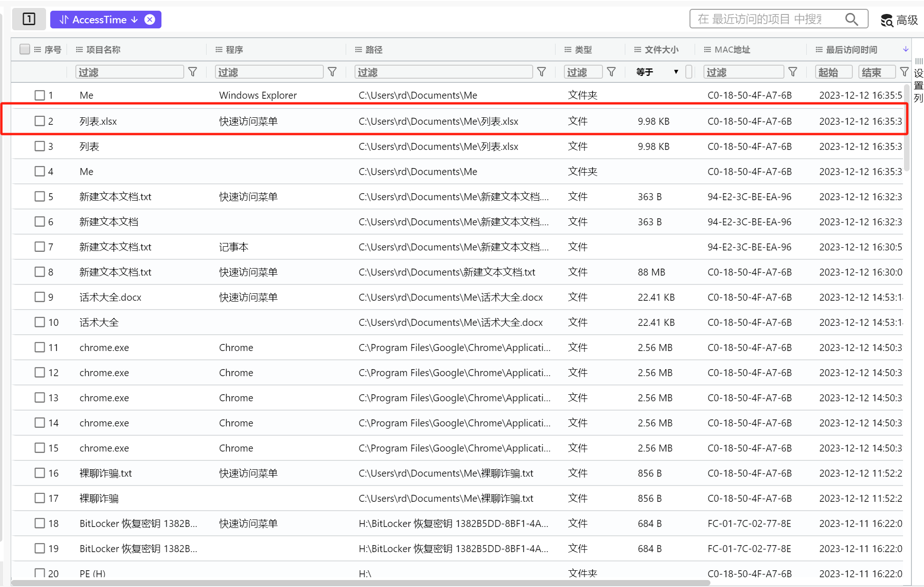Remove the AccessTime sort chip
Viewport: 924px width, 587px height.
click(150, 20)
